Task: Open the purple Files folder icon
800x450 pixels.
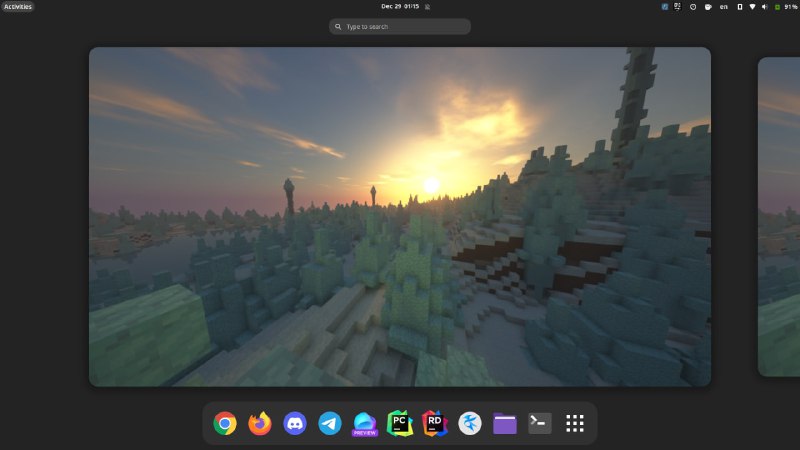Action: coord(505,424)
